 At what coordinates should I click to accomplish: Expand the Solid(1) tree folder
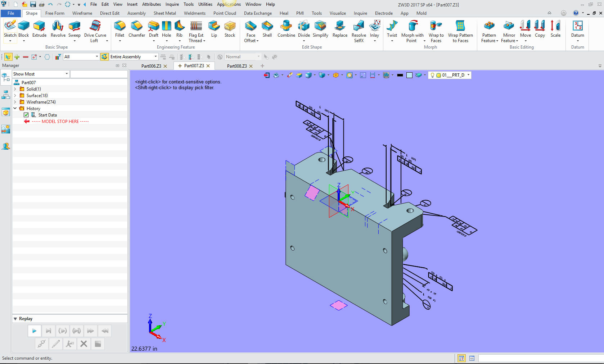click(15, 89)
